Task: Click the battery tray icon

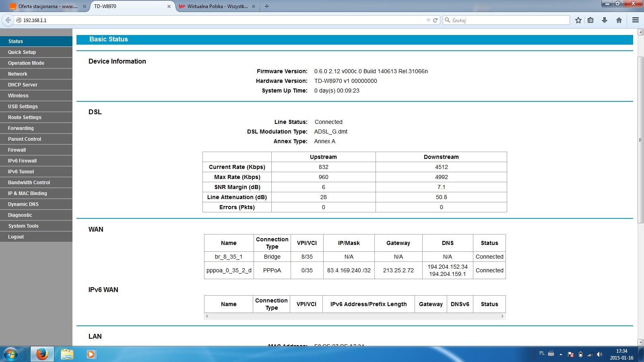Action: [x=580, y=354]
